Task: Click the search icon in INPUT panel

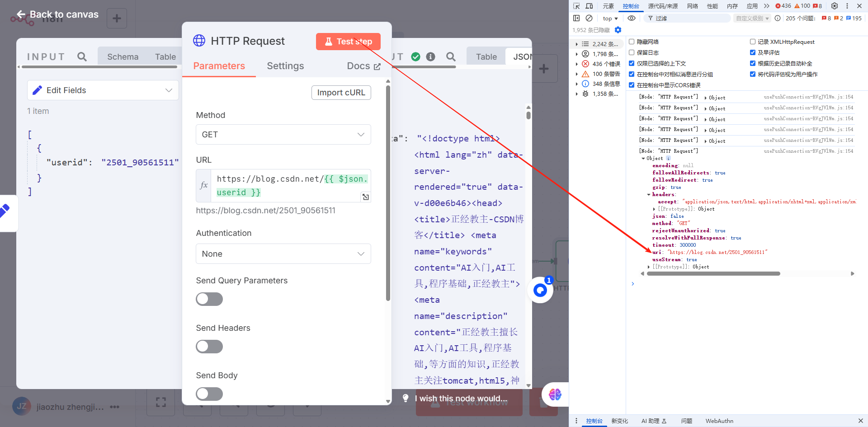Action: coord(82,56)
